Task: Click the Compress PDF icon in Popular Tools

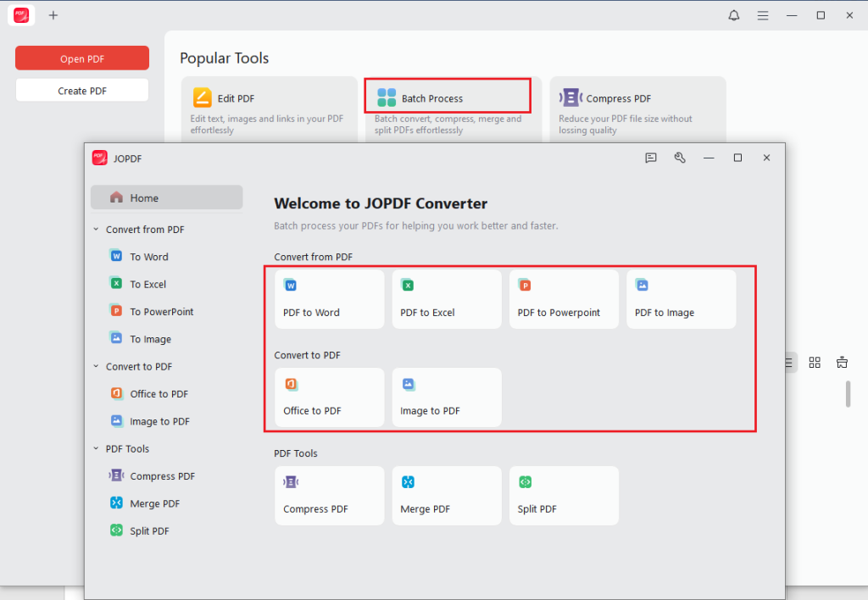Action: [x=570, y=97]
